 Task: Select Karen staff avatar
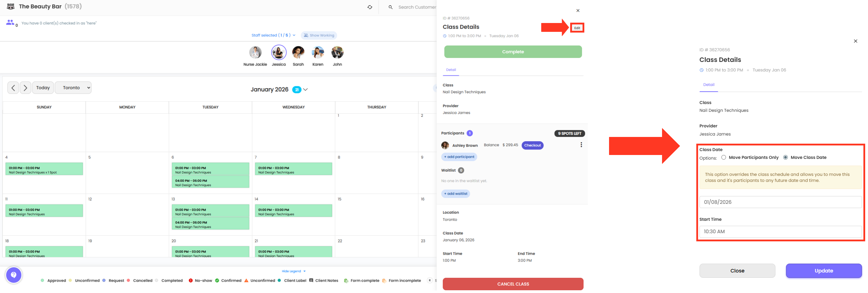(x=318, y=52)
